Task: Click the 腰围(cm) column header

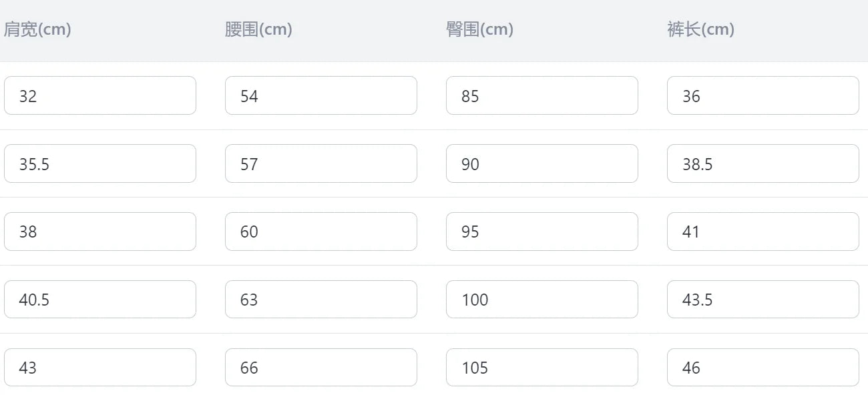Action: [x=258, y=29]
